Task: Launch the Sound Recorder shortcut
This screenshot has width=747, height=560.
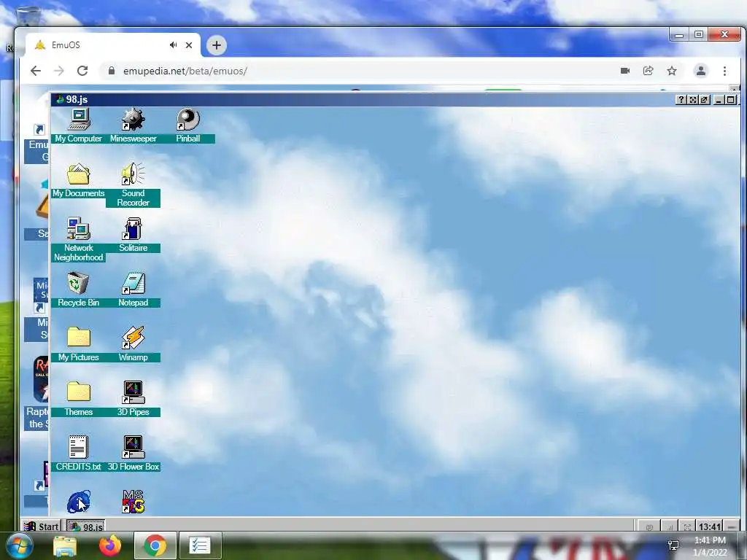Action: click(133, 184)
